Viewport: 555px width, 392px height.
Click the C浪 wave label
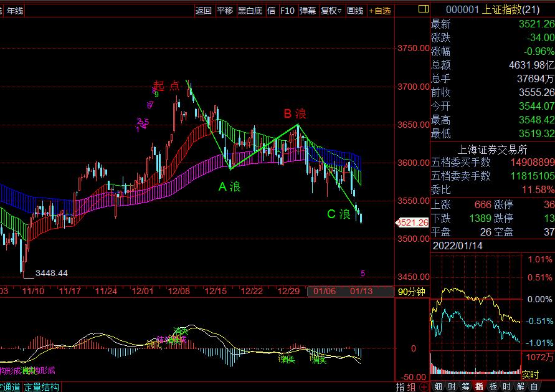coord(339,214)
